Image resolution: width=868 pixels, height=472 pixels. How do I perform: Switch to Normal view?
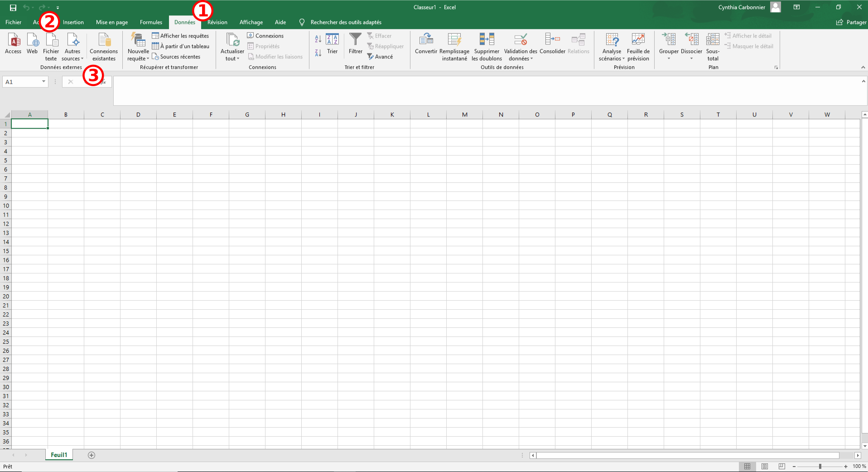click(747, 467)
